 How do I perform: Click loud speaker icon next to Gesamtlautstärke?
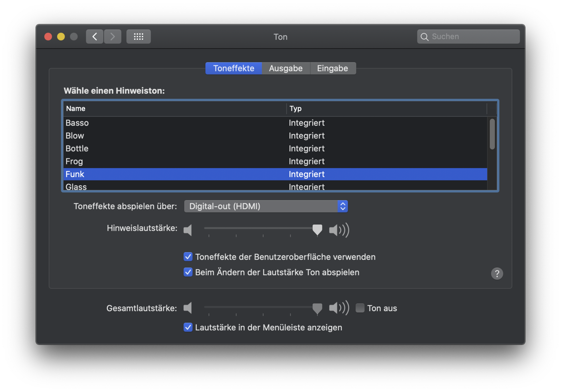339,308
